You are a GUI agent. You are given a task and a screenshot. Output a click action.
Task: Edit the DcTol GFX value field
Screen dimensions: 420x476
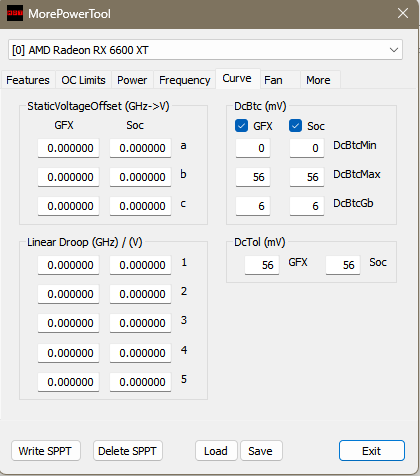point(262,265)
